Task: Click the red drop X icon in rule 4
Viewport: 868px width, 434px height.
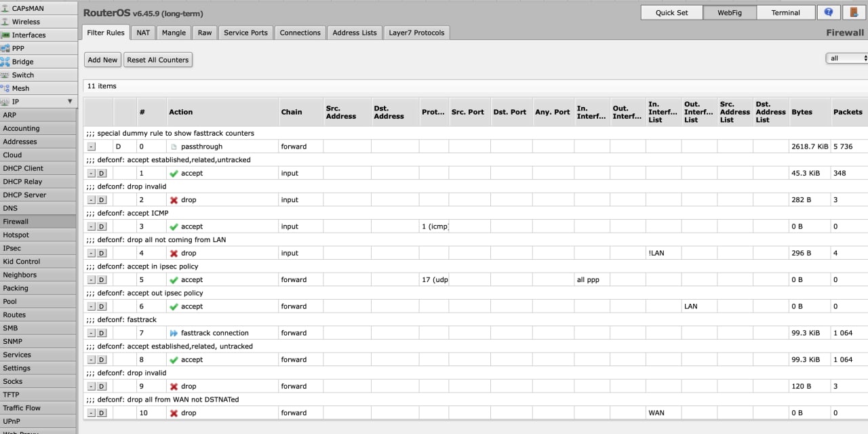Action: coord(174,253)
